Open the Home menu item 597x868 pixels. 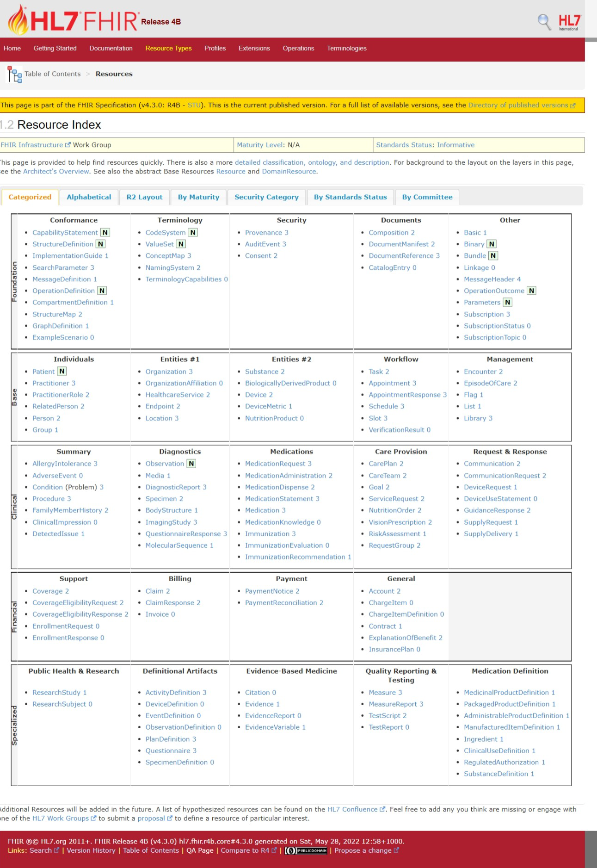[12, 48]
